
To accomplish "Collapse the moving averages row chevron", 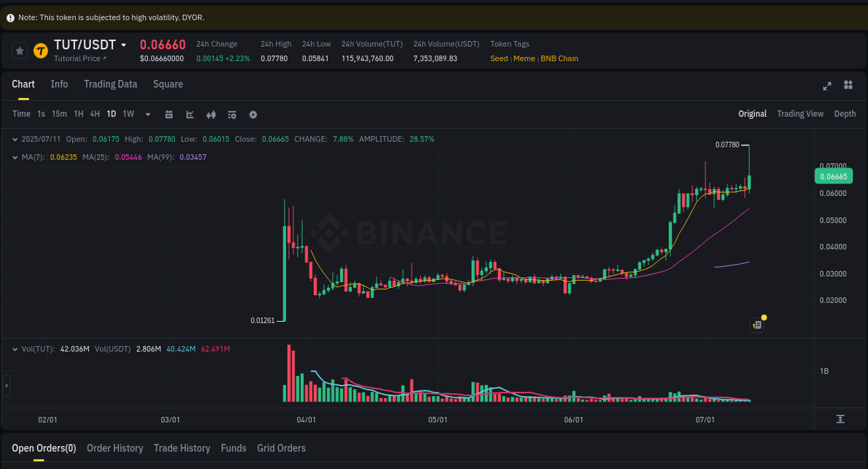I will (15, 157).
